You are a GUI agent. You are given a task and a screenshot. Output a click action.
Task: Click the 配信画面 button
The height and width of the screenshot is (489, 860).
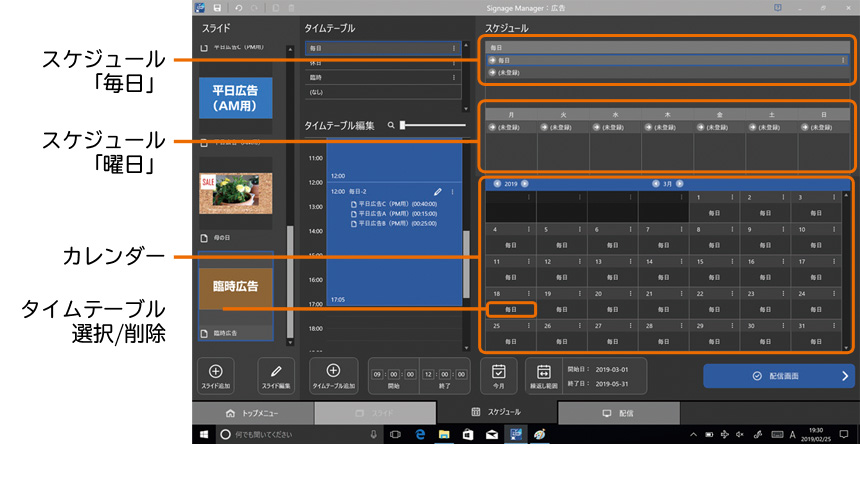click(x=778, y=376)
